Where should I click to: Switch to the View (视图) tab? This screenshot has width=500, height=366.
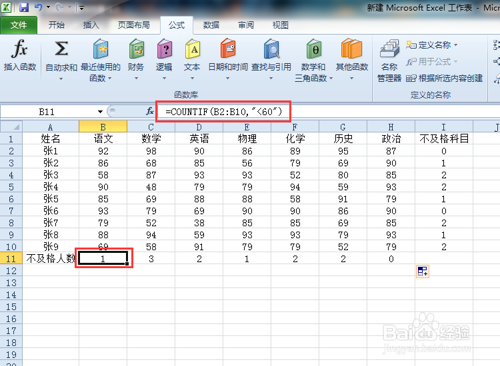tap(280, 25)
